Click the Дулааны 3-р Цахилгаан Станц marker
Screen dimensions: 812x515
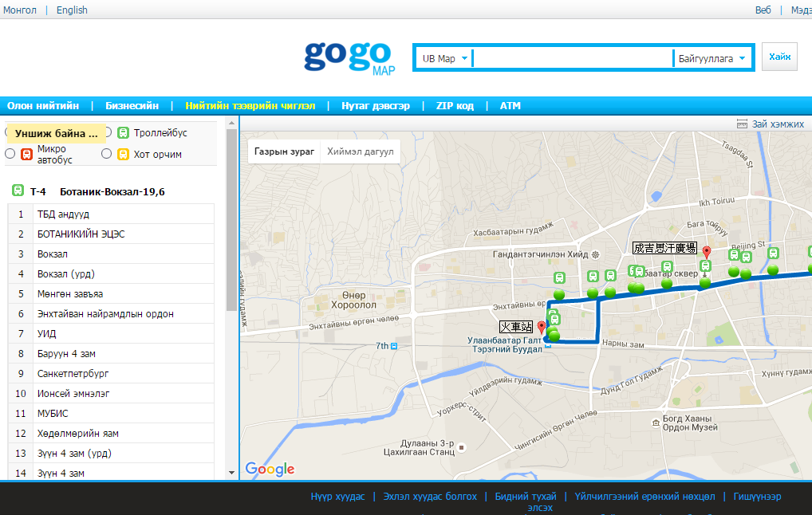[462, 448]
